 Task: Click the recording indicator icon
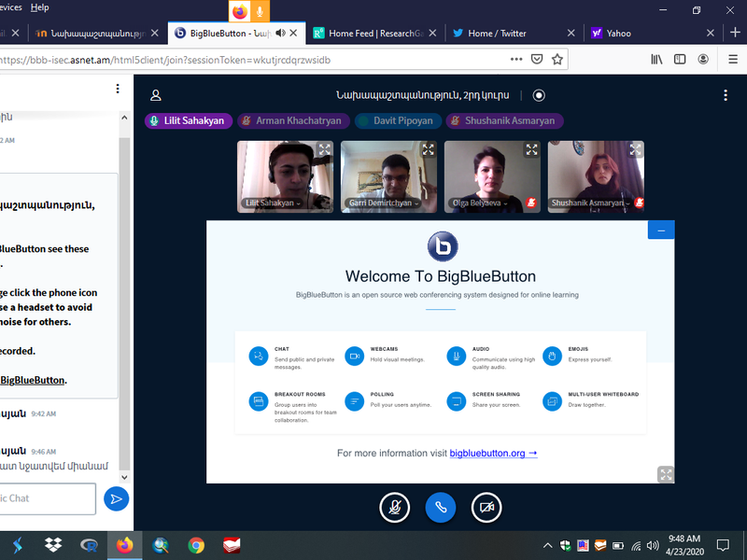pyautogui.click(x=539, y=95)
